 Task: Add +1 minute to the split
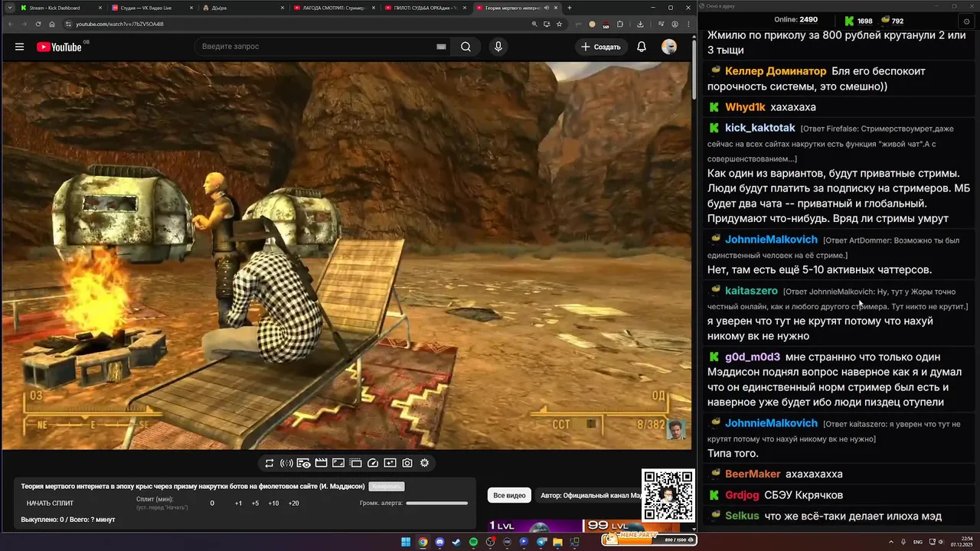(x=238, y=504)
